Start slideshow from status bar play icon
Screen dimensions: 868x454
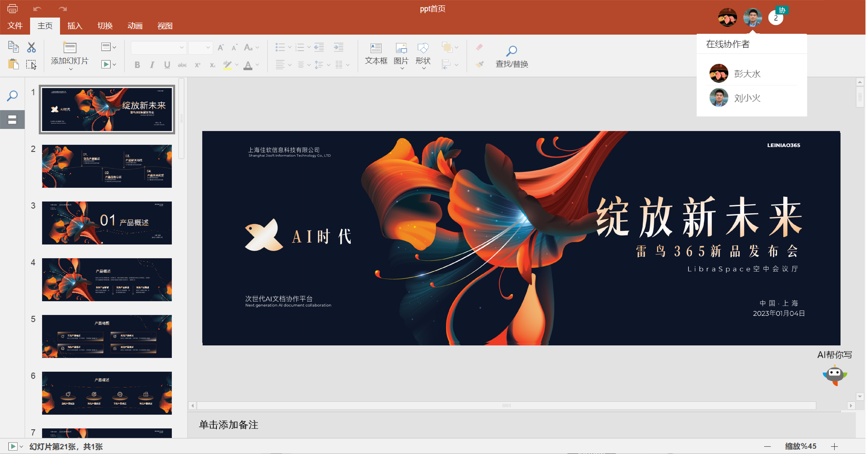tap(13, 447)
